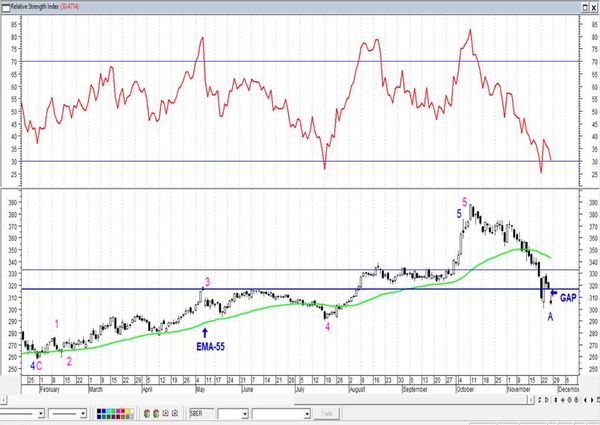Click the first red-framed snapshot icon
The height and width of the screenshot is (425, 600).
click(x=165, y=413)
